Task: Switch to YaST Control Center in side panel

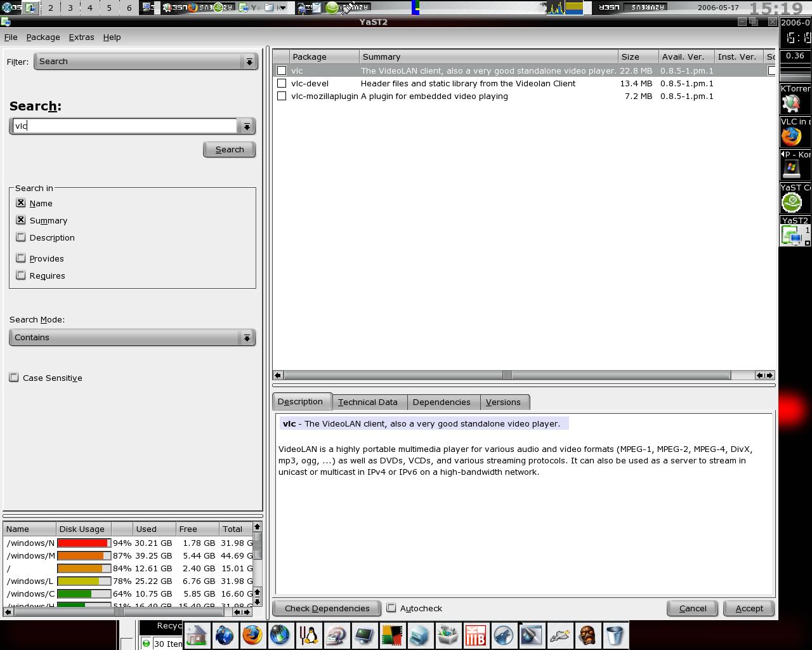Action: tap(795, 197)
